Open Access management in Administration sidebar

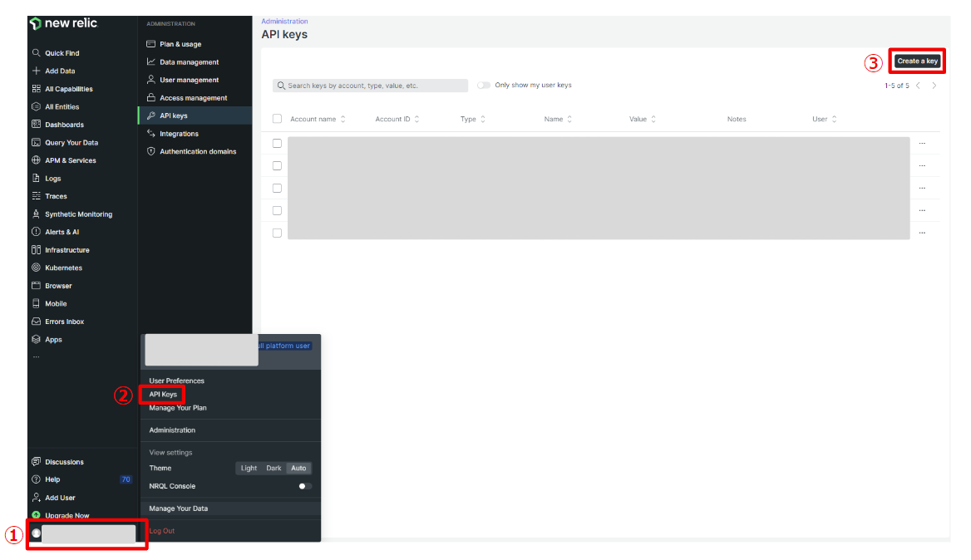[x=195, y=98]
